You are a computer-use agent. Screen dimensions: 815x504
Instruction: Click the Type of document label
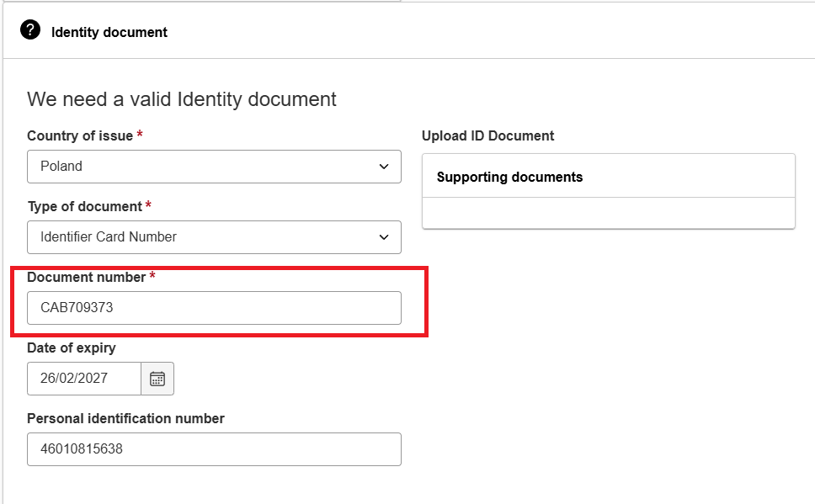tap(85, 207)
